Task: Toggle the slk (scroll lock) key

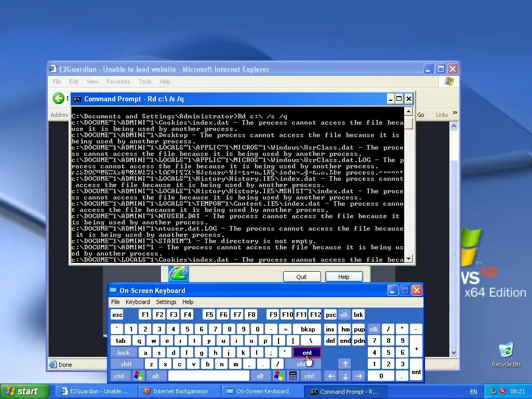Action: coord(344,314)
